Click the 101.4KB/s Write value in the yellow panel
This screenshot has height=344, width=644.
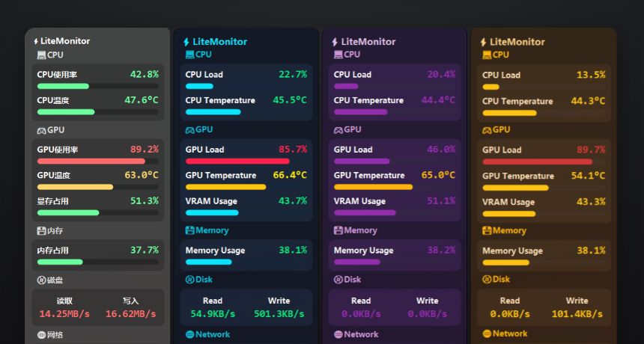(577, 314)
